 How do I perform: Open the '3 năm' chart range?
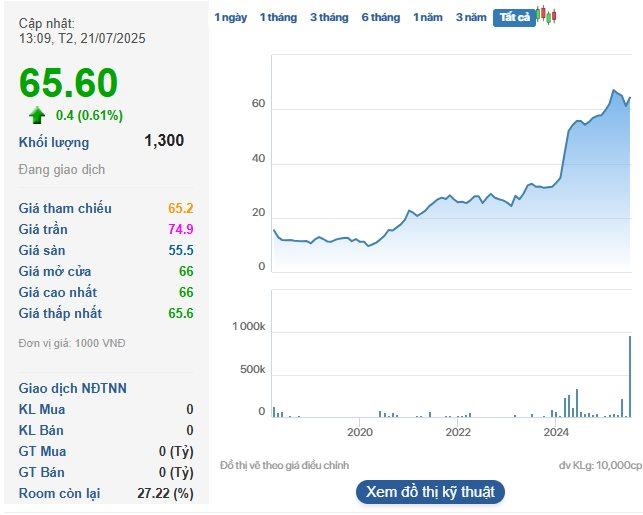(x=471, y=18)
